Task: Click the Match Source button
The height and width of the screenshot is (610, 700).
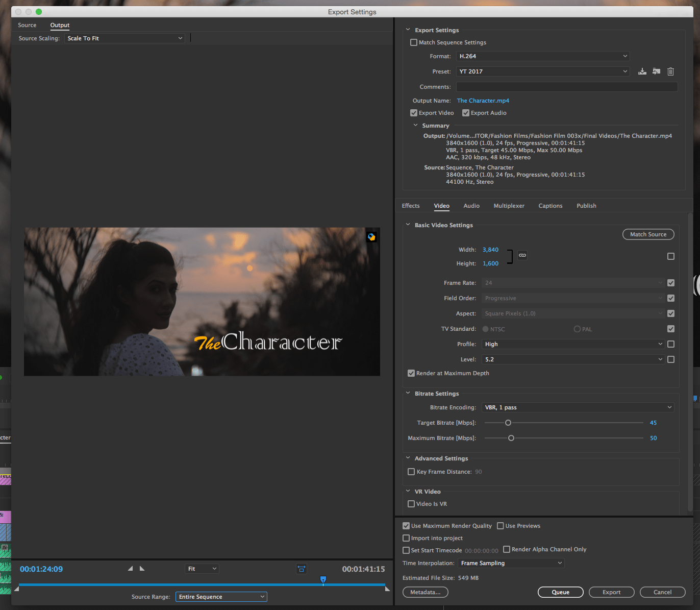Action: [x=648, y=234]
